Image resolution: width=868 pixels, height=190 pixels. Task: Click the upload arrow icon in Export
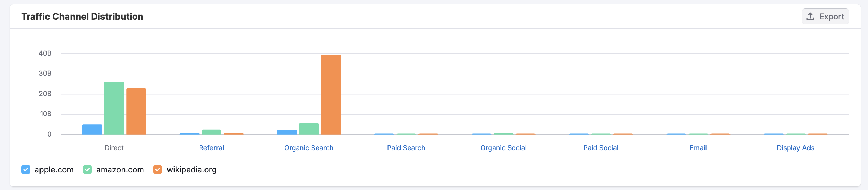click(x=810, y=17)
